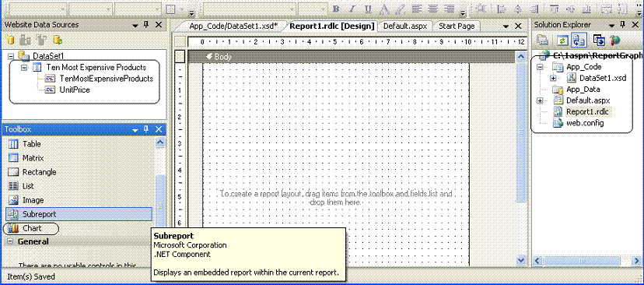The width and height of the screenshot is (644, 285).
Task: Click Copy Web Site icon
Action: (x=599, y=40)
